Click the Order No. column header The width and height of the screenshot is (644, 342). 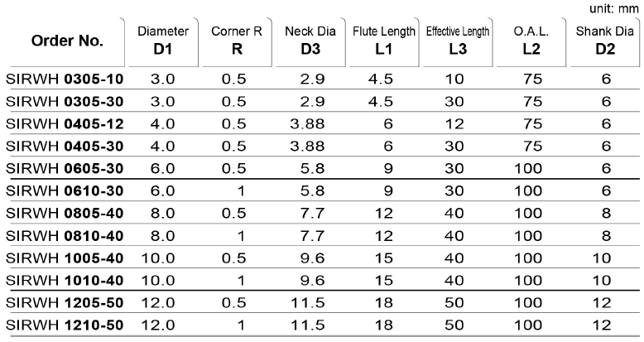coord(67,41)
